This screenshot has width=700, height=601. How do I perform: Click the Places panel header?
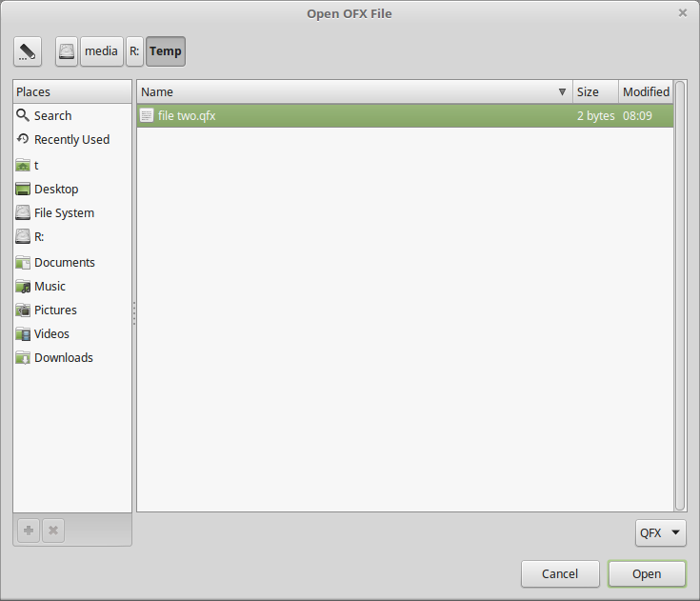72,92
